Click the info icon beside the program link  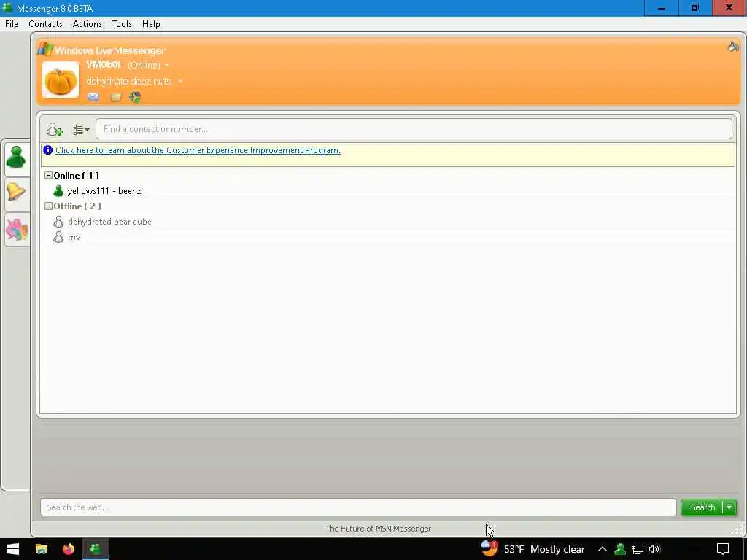coord(47,150)
